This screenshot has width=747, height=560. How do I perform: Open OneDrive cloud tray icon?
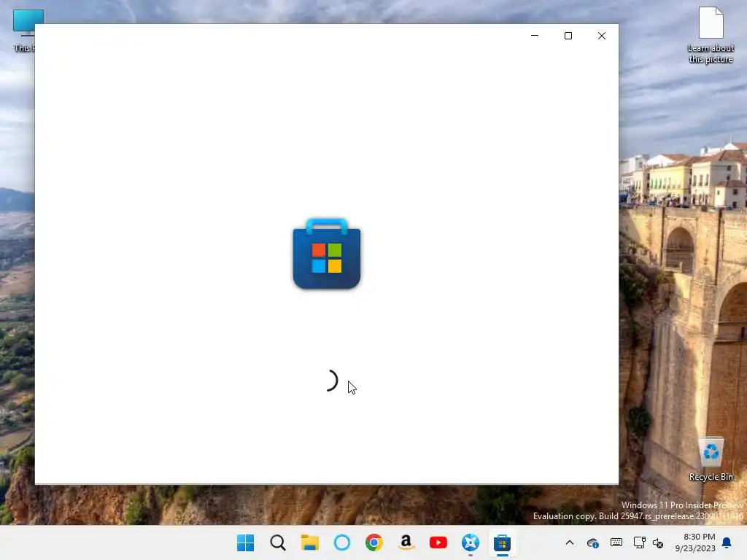592,542
